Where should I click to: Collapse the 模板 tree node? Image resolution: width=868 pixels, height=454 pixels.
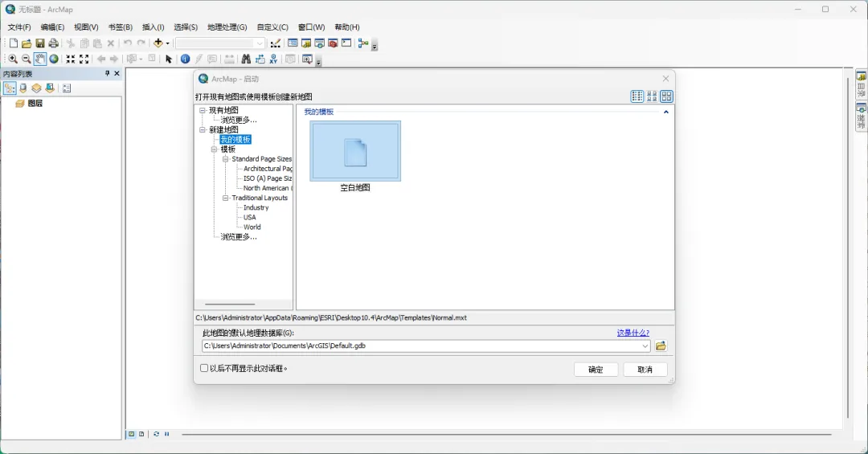215,149
